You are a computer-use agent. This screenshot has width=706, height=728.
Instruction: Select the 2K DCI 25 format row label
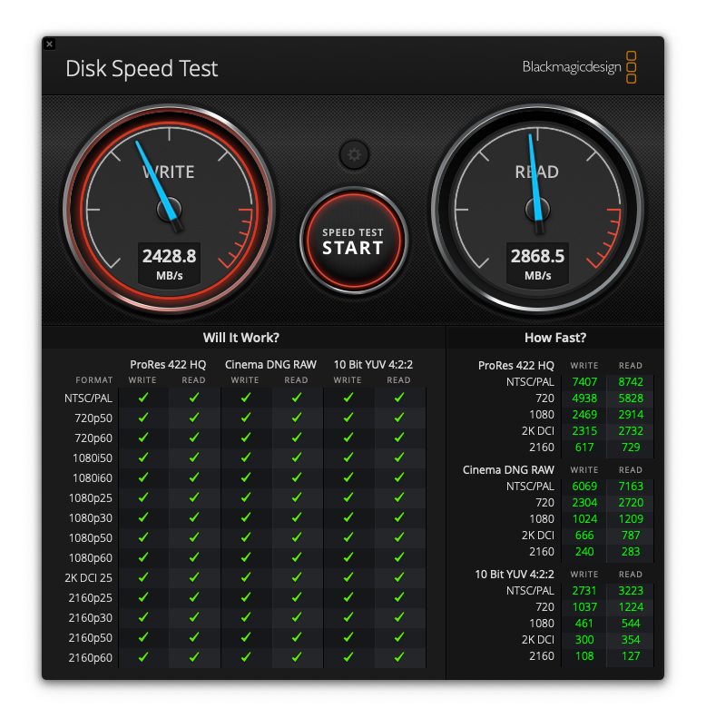88,578
